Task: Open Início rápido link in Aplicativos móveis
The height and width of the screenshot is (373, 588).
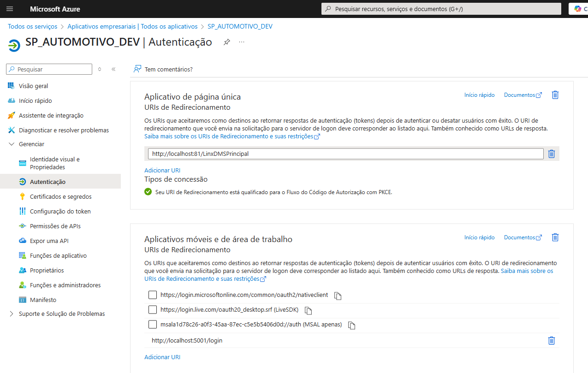Action: (479, 237)
